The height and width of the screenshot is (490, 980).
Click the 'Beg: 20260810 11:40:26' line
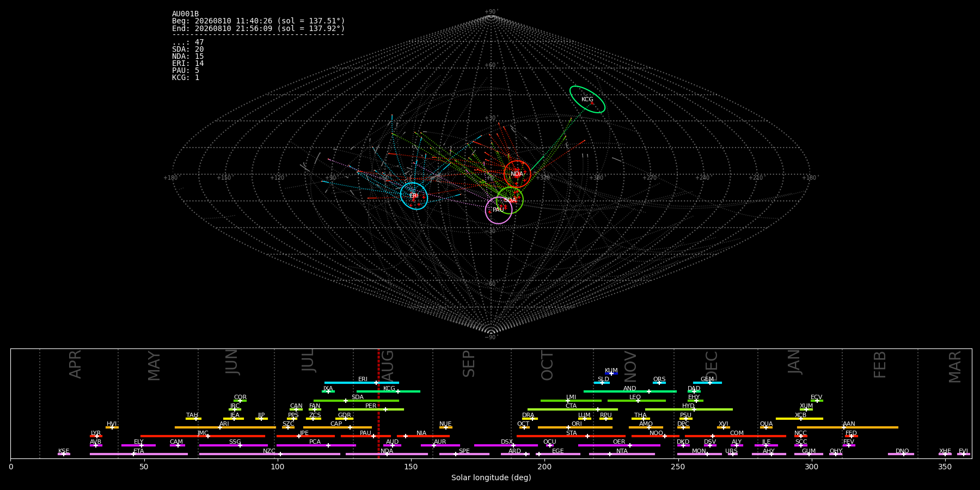259,21
